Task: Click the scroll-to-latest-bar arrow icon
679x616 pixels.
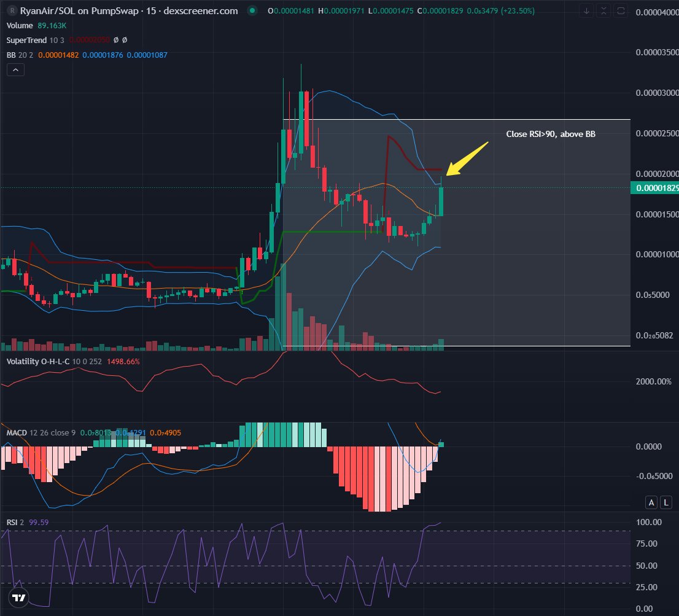Action: [x=586, y=11]
